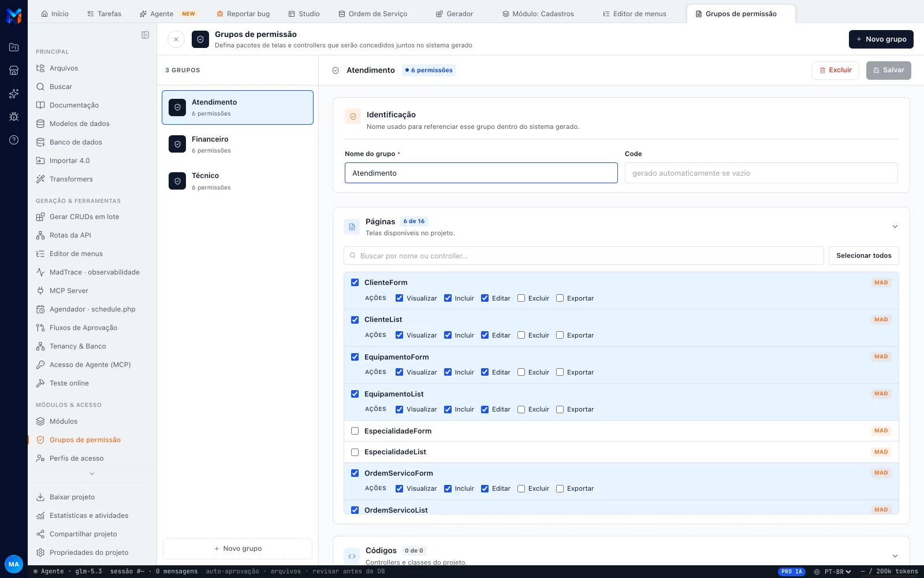Click the Identificação section shield icon
This screenshot has width=924, height=578.
[x=353, y=116]
